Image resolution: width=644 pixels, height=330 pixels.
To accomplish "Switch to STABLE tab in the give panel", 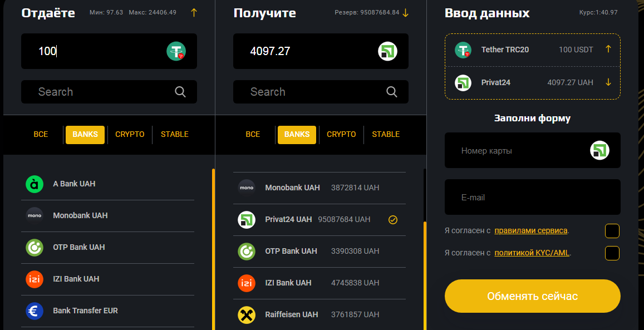I will 175,134.
